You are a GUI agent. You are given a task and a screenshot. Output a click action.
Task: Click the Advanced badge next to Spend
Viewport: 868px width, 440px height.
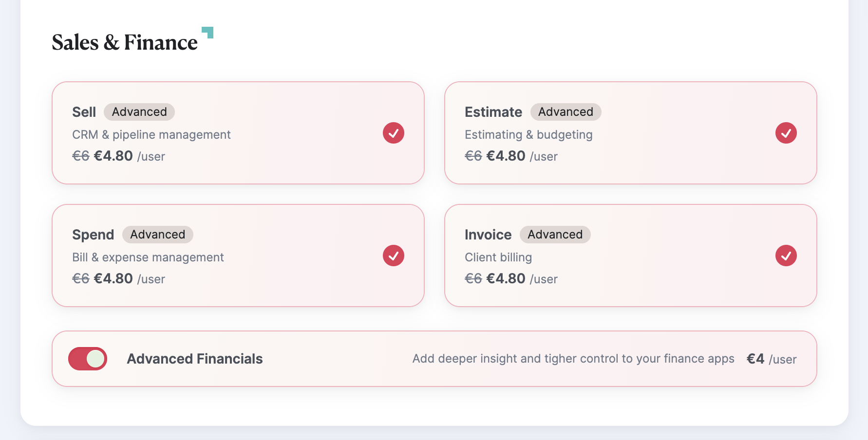(x=157, y=235)
